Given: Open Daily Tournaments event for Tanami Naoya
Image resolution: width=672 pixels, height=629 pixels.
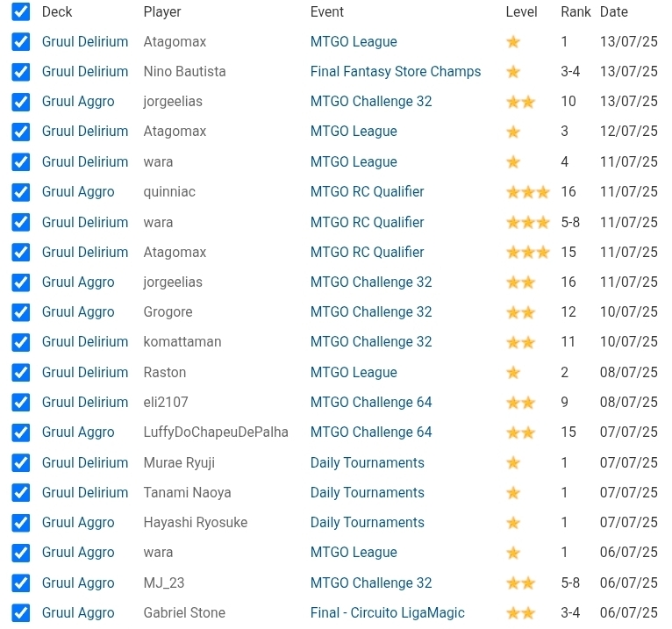Looking at the screenshot, I should point(368,493).
